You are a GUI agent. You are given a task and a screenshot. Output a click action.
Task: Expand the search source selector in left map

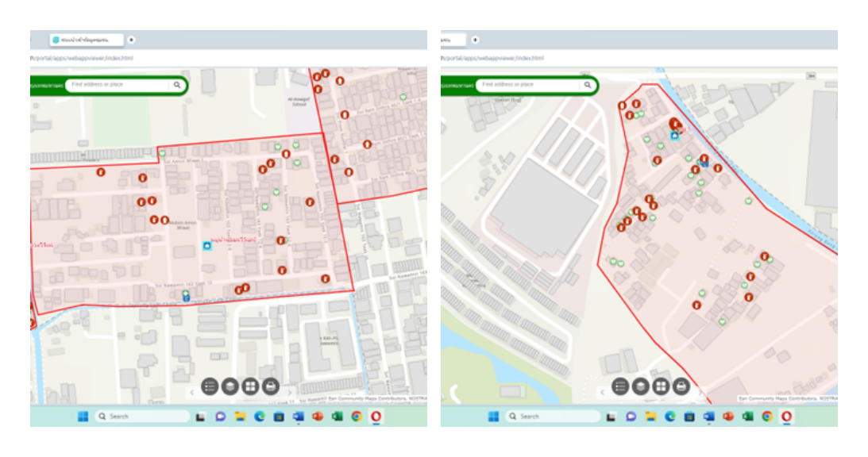point(46,84)
